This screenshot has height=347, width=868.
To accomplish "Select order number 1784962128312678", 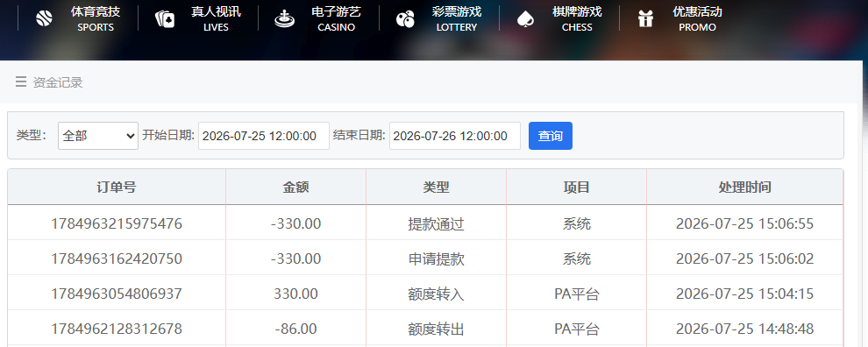I will (117, 329).
